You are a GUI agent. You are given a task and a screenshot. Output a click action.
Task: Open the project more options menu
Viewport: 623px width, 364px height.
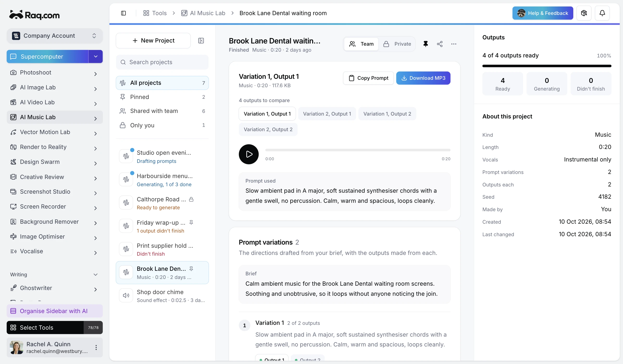click(x=454, y=44)
